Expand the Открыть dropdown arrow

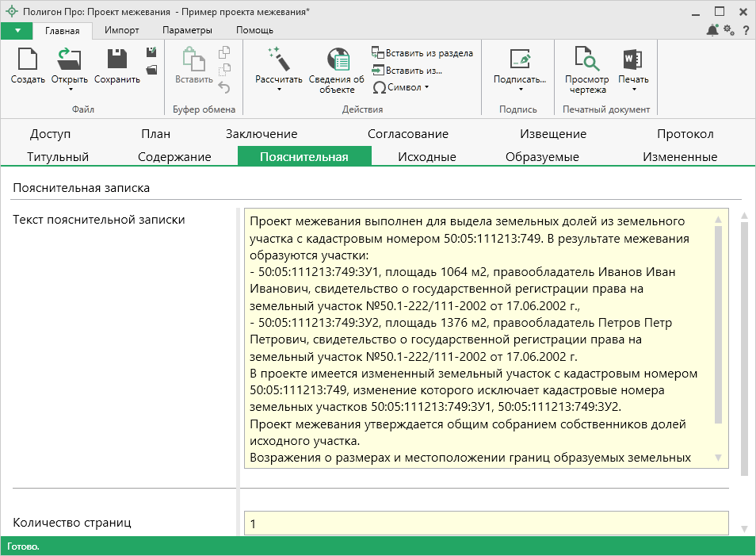(70, 90)
